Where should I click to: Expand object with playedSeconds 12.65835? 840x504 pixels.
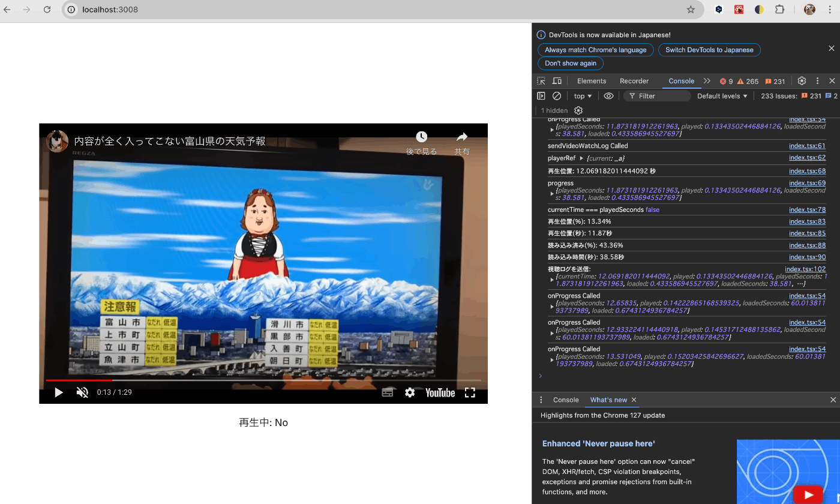[x=552, y=307]
